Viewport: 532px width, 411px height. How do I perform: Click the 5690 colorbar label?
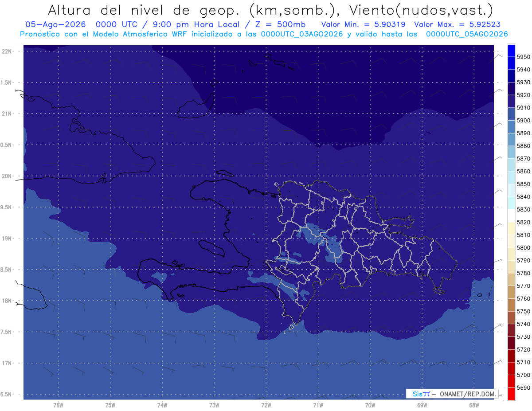[524, 388]
